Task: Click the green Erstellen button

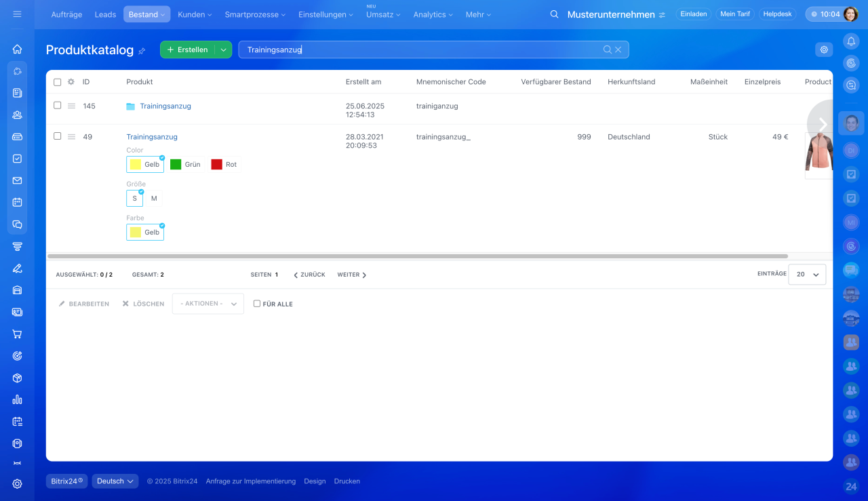Action: coord(188,49)
